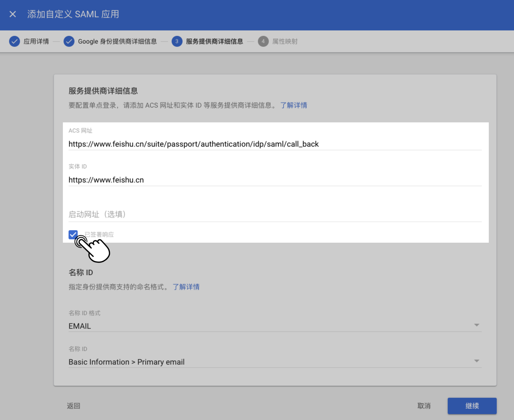Go to the 应用详情 step

click(36, 41)
